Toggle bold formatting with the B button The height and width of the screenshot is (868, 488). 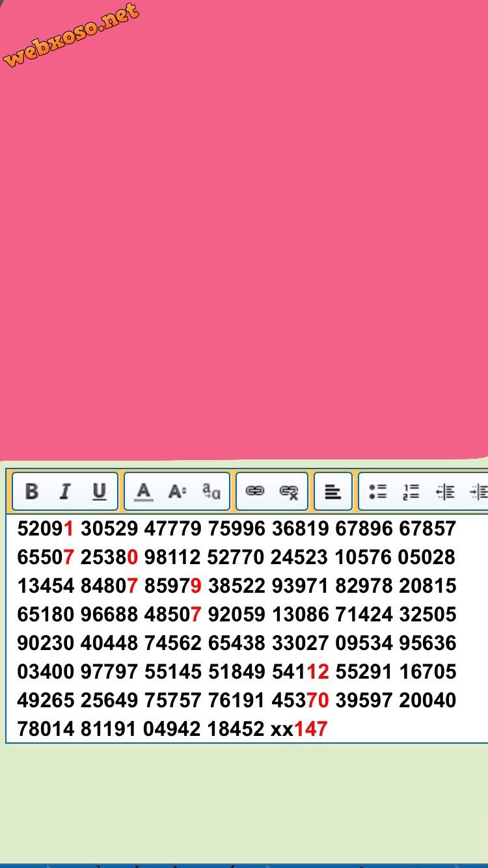click(x=31, y=491)
